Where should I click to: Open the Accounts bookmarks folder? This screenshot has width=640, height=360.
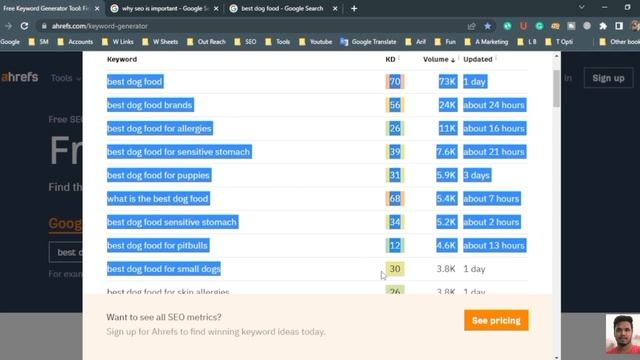(75, 42)
